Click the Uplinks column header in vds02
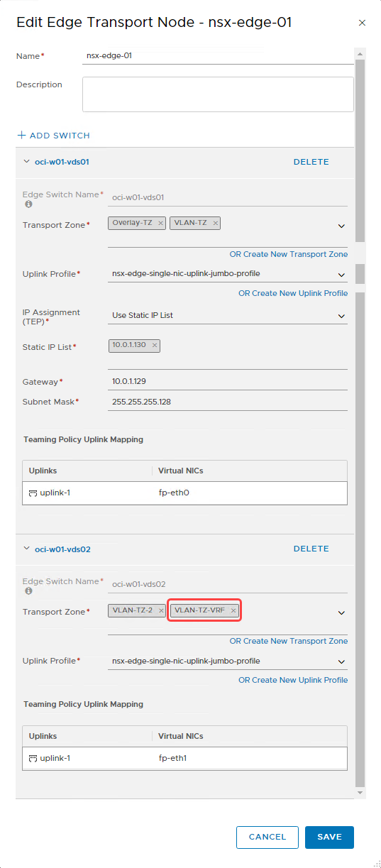The height and width of the screenshot is (868, 381). pos(87,736)
